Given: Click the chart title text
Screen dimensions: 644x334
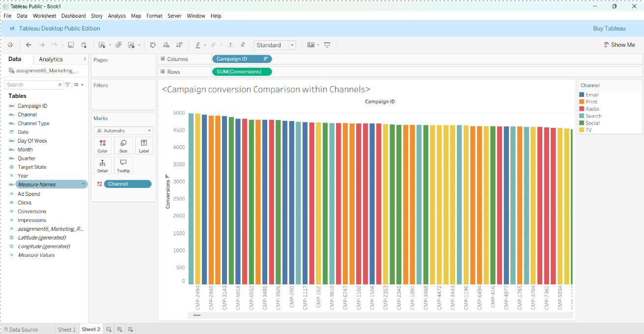Looking at the screenshot, I should click(x=266, y=90).
